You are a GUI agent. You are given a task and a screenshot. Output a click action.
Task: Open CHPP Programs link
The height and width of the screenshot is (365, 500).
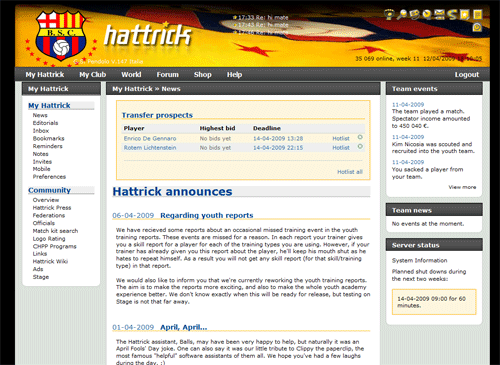pyautogui.click(x=54, y=246)
